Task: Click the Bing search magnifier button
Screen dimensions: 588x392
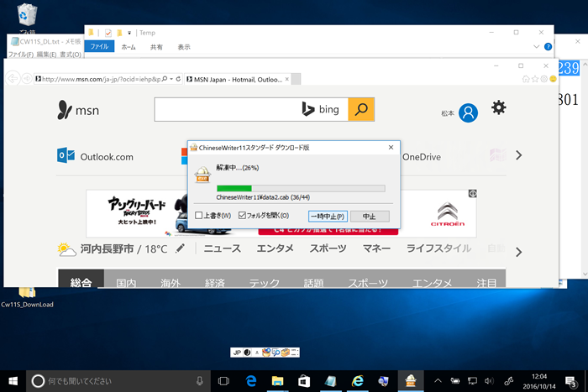Action: [361, 109]
